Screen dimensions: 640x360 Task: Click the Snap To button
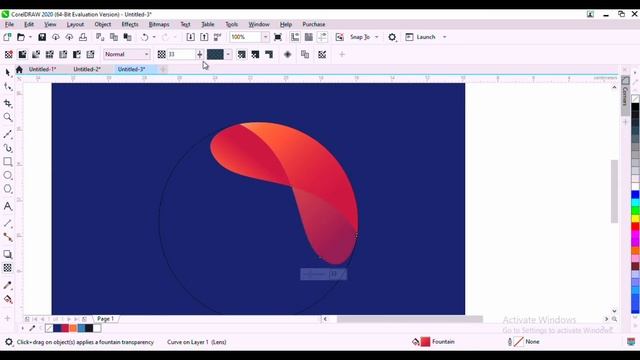[360, 37]
